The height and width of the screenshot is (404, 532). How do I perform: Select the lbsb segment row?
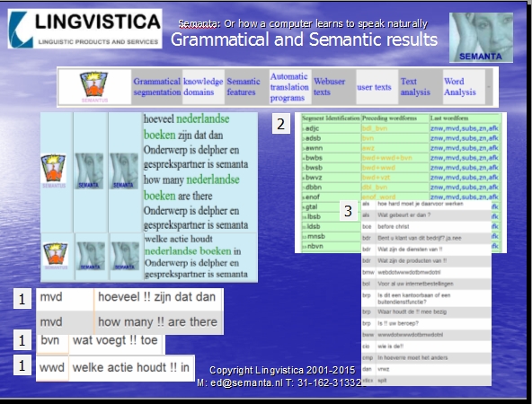[x=331, y=217]
